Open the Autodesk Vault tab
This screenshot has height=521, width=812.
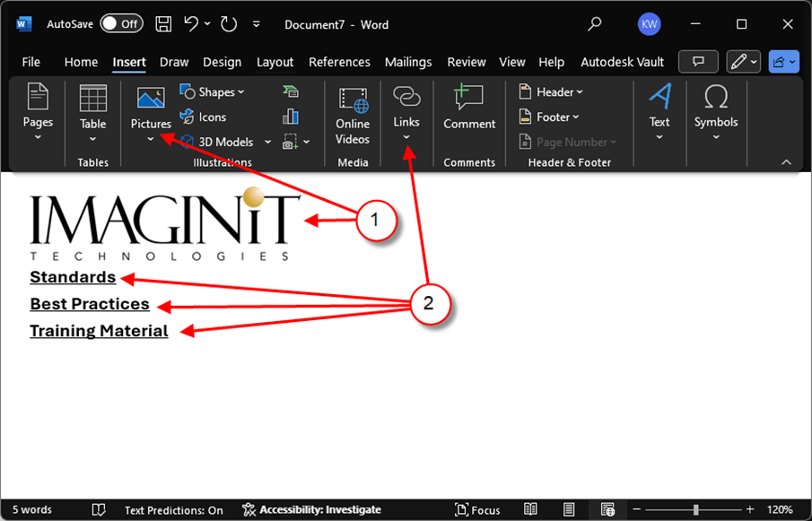coord(622,62)
